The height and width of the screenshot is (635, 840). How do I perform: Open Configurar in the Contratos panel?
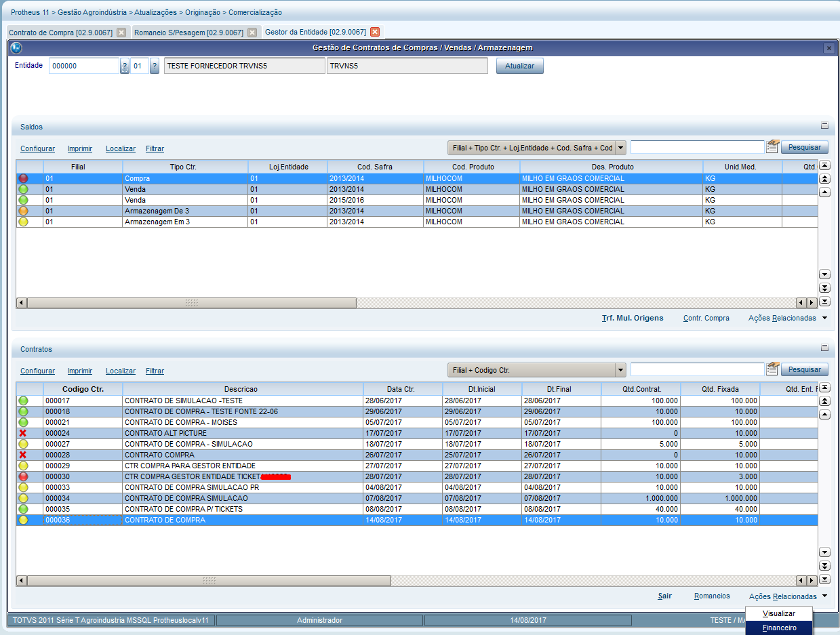[x=37, y=371]
